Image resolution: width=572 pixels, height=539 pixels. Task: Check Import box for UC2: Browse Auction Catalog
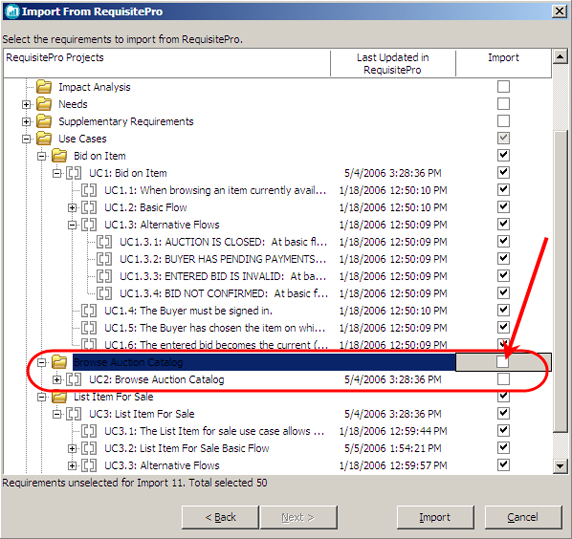tap(503, 379)
